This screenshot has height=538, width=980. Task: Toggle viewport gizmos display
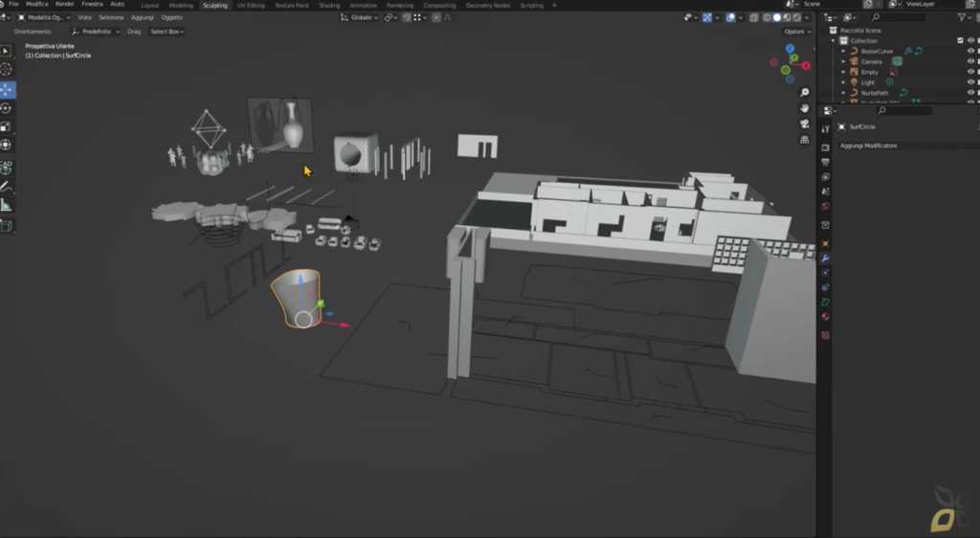[x=707, y=17]
